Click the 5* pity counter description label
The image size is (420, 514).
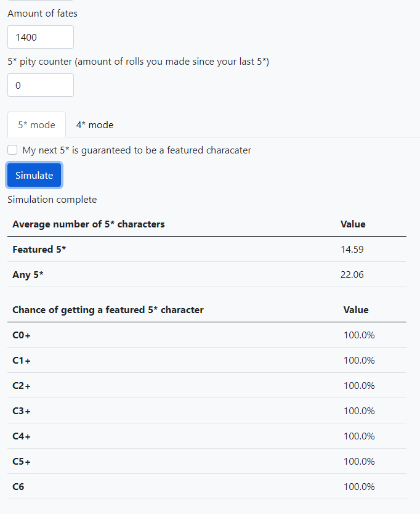point(138,62)
